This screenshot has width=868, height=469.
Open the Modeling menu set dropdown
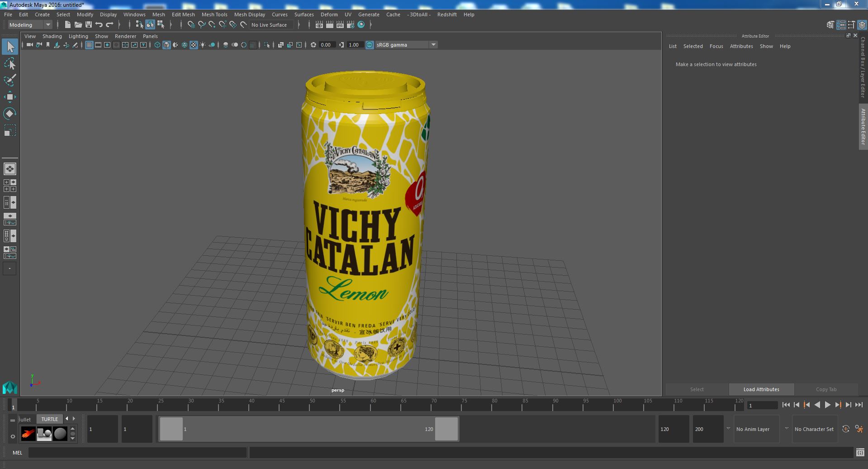tap(30, 25)
